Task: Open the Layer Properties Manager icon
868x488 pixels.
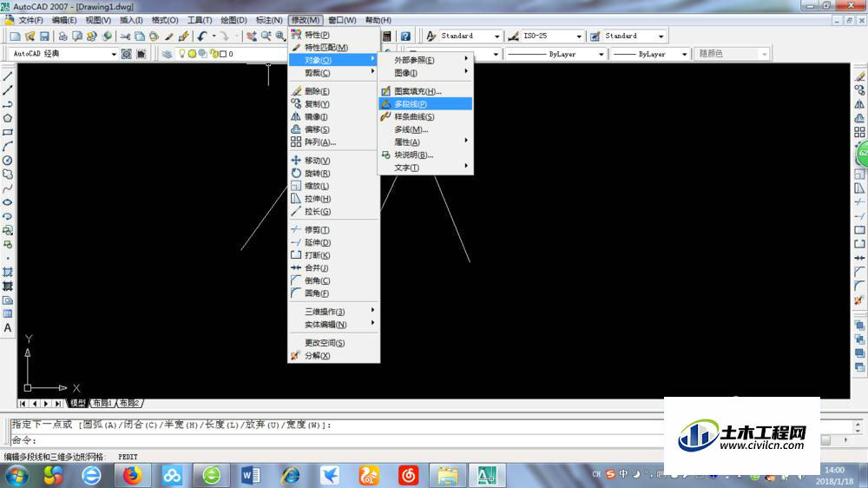Action: point(168,54)
